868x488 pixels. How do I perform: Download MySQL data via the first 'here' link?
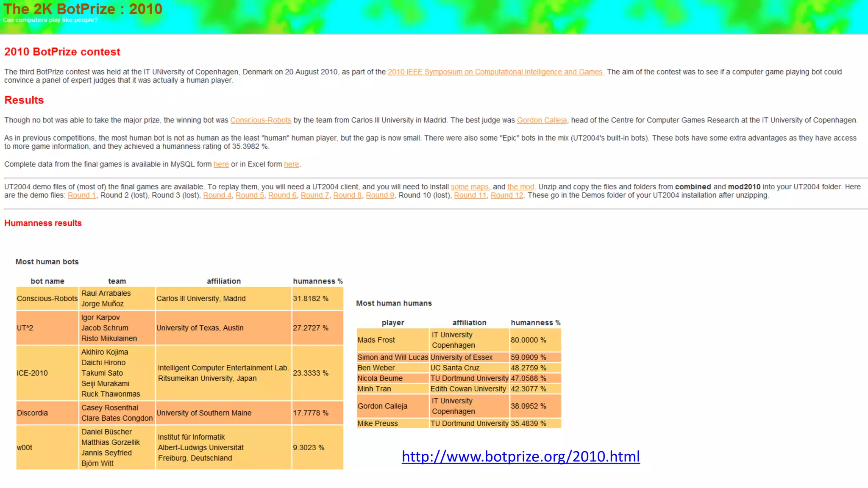[x=221, y=164]
